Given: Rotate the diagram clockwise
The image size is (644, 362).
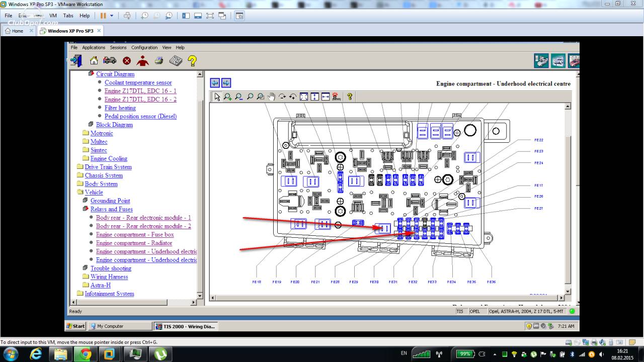Looking at the screenshot, I should [x=282, y=97].
